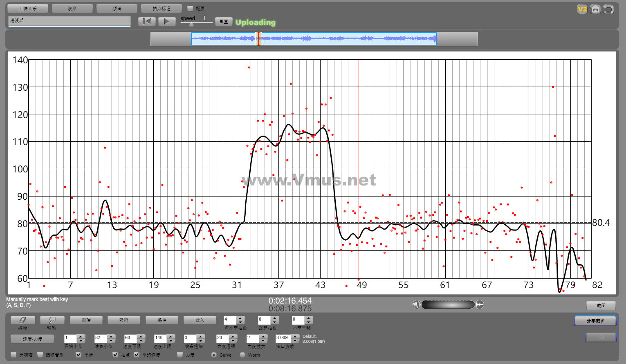Click the 上传音乐 upload music button
The width and height of the screenshot is (626, 364).
click(28, 8)
